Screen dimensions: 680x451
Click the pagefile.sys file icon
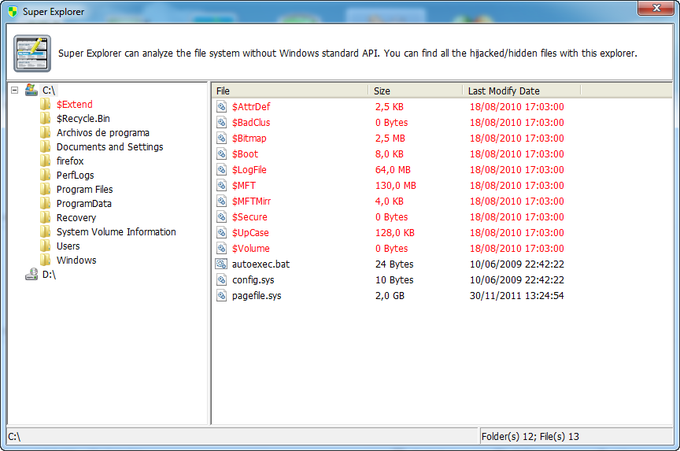pyautogui.click(x=222, y=296)
